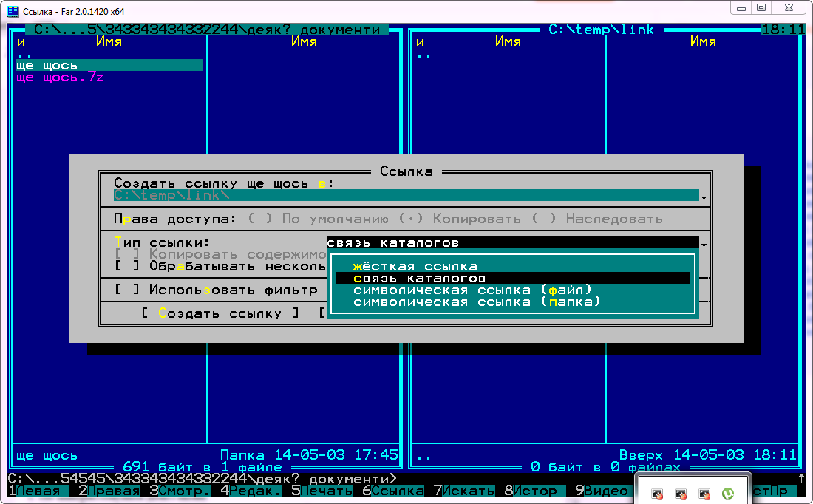The width and height of the screenshot is (813, 504).
Task: Click the up arrow beside the command line
Action: click(801, 479)
